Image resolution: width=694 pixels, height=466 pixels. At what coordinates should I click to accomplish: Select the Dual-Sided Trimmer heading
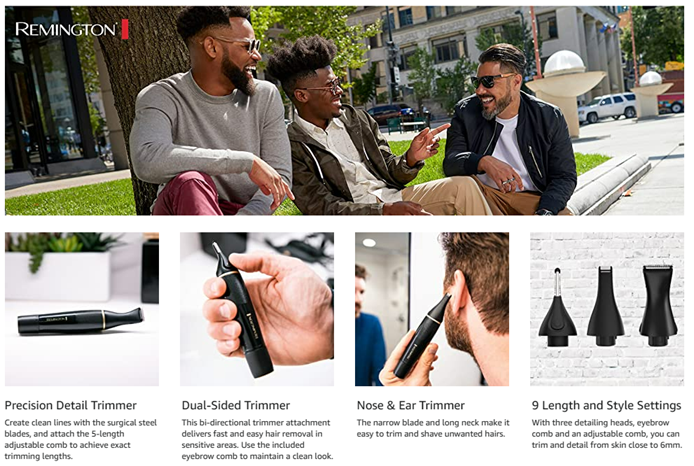point(235,405)
